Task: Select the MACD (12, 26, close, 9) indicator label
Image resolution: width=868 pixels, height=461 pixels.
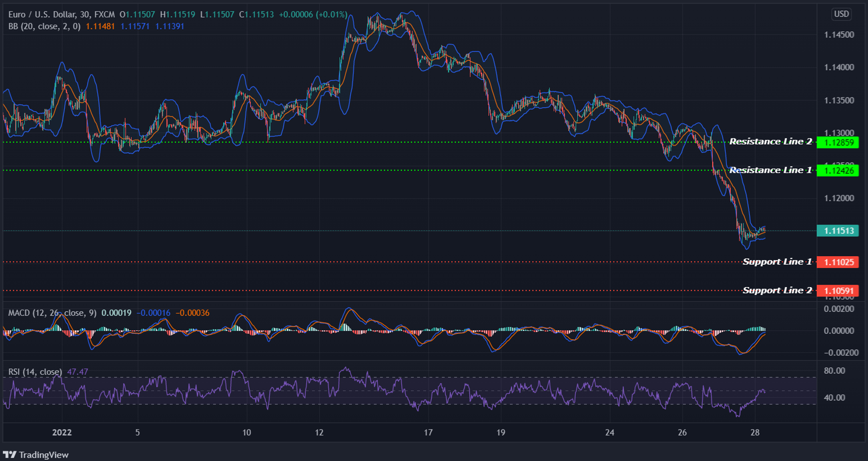Action: pos(52,312)
